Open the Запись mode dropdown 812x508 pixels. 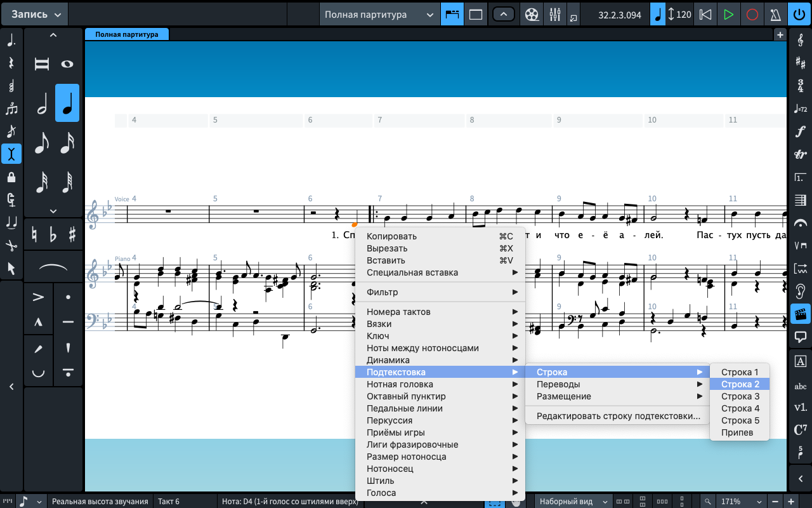[37, 14]
